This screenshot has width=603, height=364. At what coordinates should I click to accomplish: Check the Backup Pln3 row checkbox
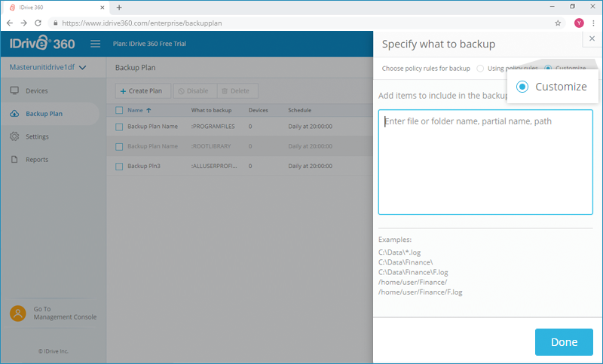(x=119, y=167)
